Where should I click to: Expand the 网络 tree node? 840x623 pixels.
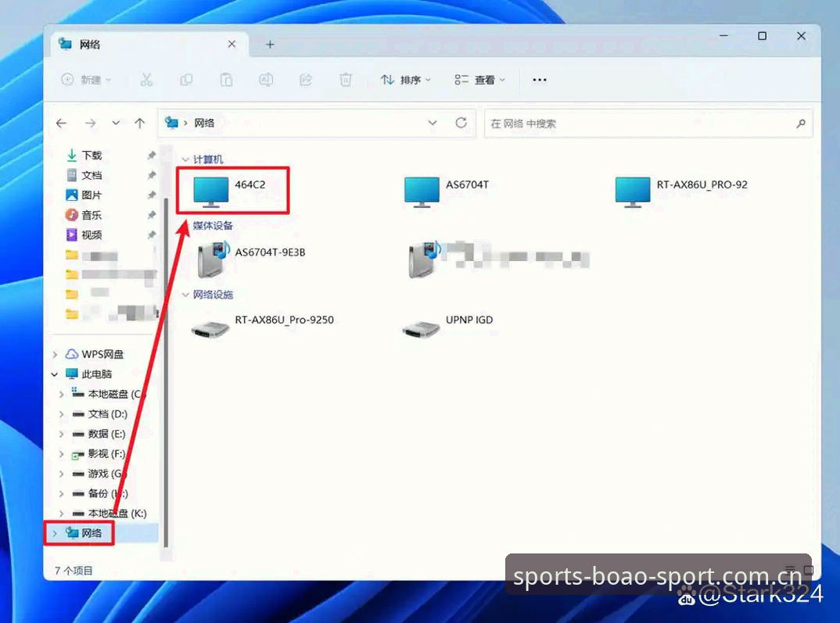55,533
